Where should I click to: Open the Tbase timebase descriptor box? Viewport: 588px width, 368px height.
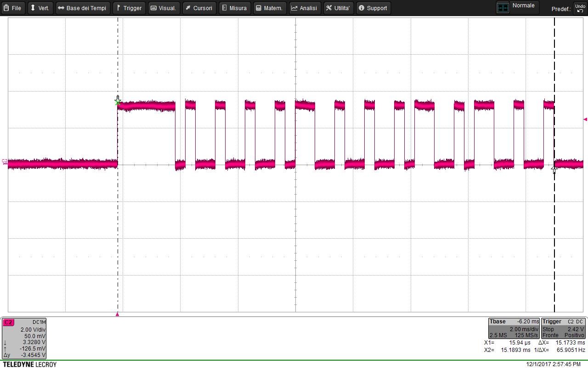[514, 328]
